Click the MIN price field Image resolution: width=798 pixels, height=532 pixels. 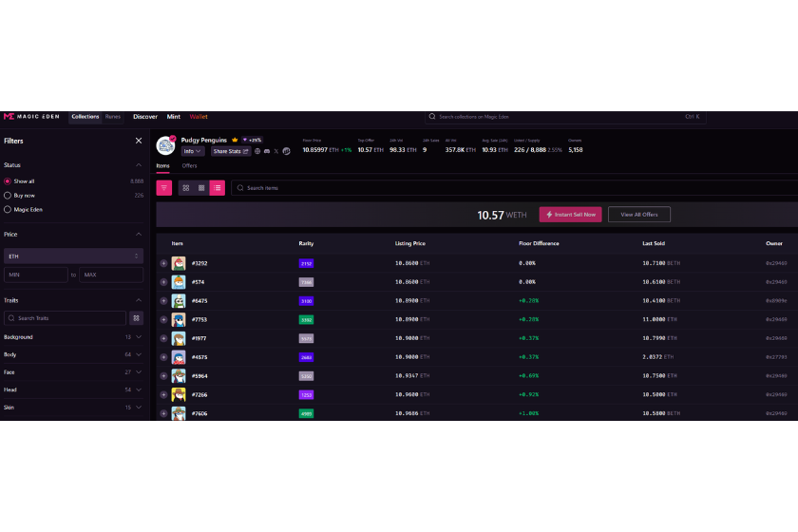click(36, 275)
